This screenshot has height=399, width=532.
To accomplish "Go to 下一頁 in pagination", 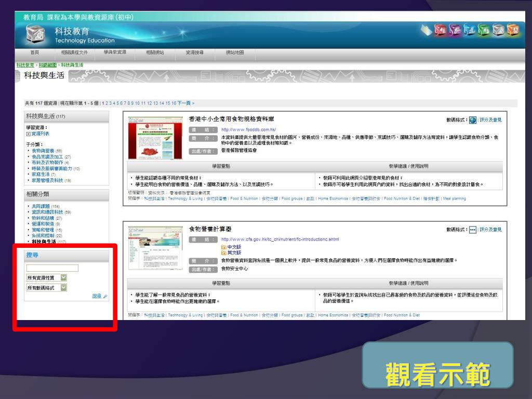I will point(185,103).
